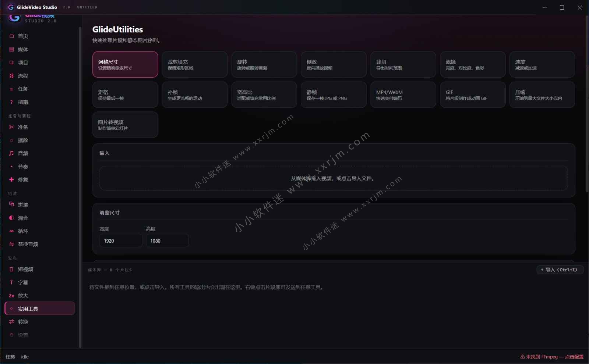This screenshot has height=364, width=589.
Task: Select the 调整尺寸 utility card
Action: point(125,64)
